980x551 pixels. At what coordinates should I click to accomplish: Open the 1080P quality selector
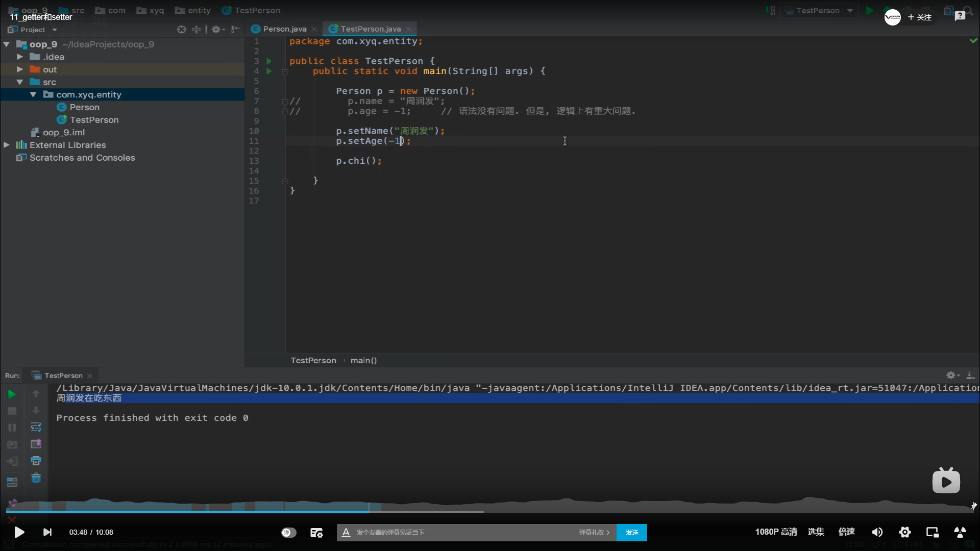(776, 532)
